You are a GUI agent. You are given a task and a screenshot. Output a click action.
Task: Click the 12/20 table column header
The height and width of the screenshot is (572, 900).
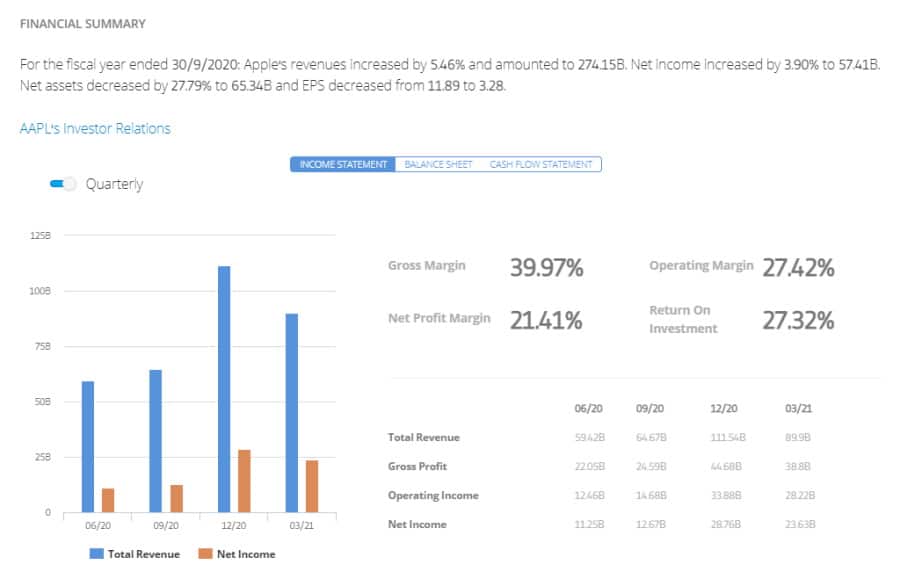(724, 408)
